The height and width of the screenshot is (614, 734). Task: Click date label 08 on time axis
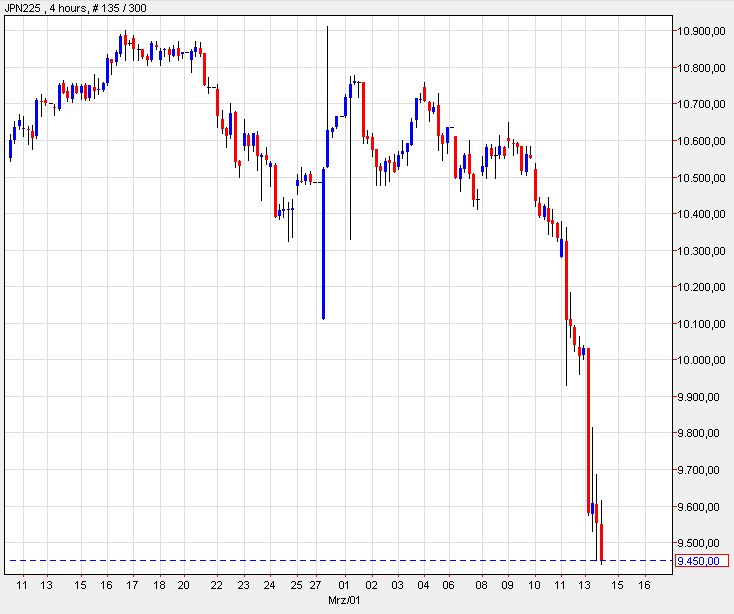point(481,585)
